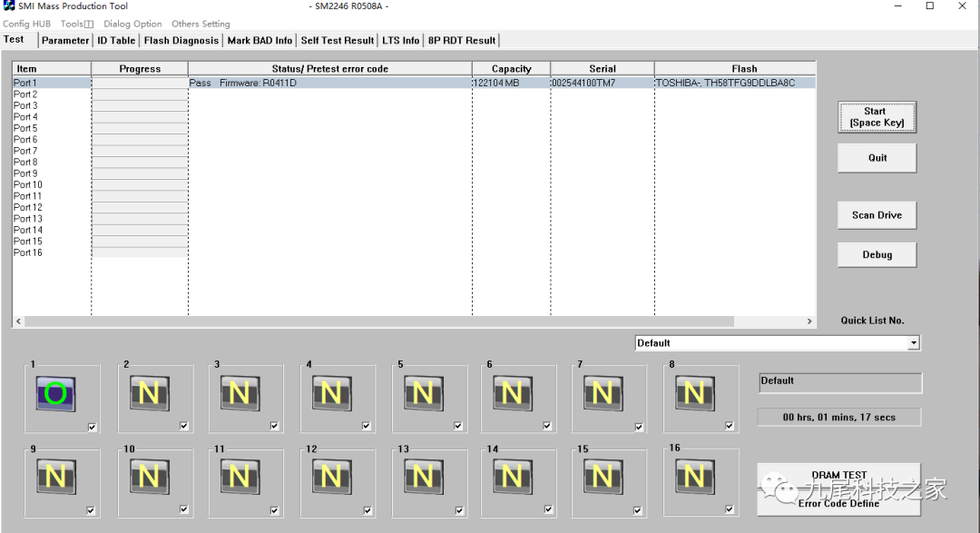Switch to the Parameter tab
980x533 pixels.
[x=65, y=40]
